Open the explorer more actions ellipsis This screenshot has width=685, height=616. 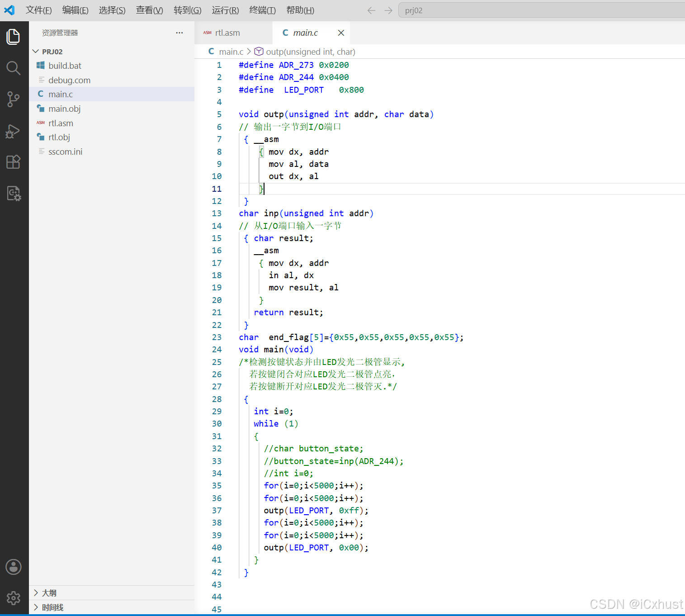(180, 33)
